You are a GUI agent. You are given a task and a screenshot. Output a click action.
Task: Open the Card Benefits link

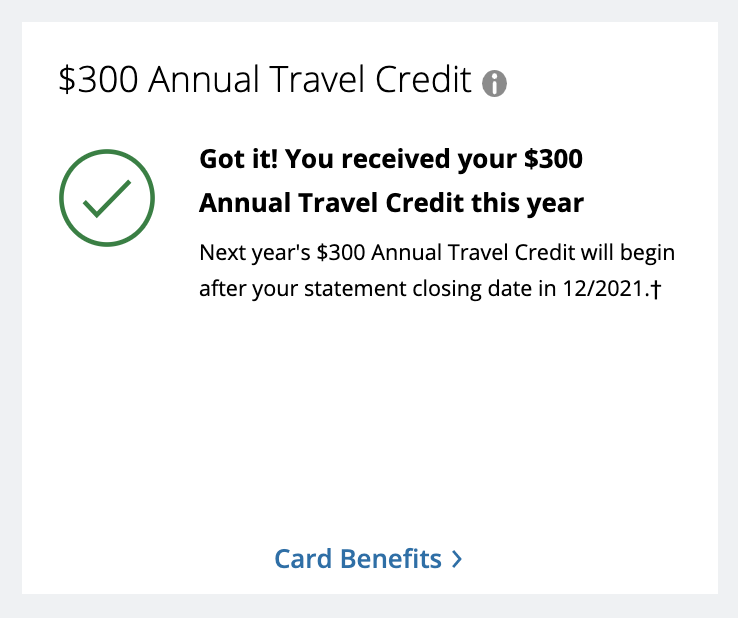(368, 559)
